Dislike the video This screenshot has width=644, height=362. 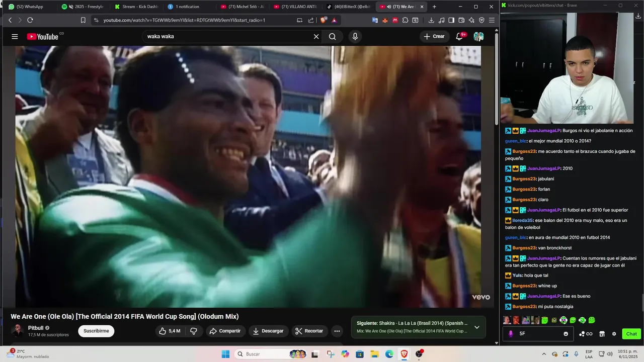(x=193, y=331)
